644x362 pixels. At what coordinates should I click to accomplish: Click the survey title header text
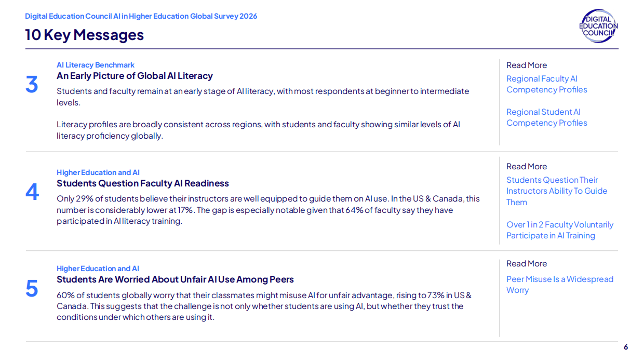[x=141, y=16]
